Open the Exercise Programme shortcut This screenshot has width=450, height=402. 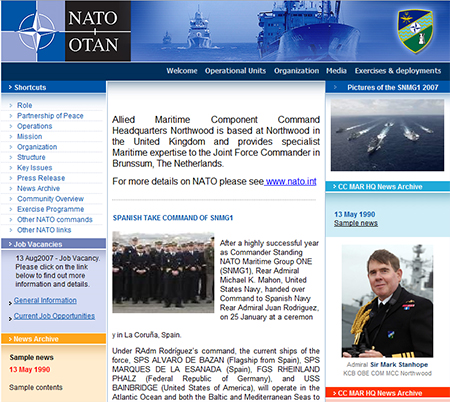(50, 209)
